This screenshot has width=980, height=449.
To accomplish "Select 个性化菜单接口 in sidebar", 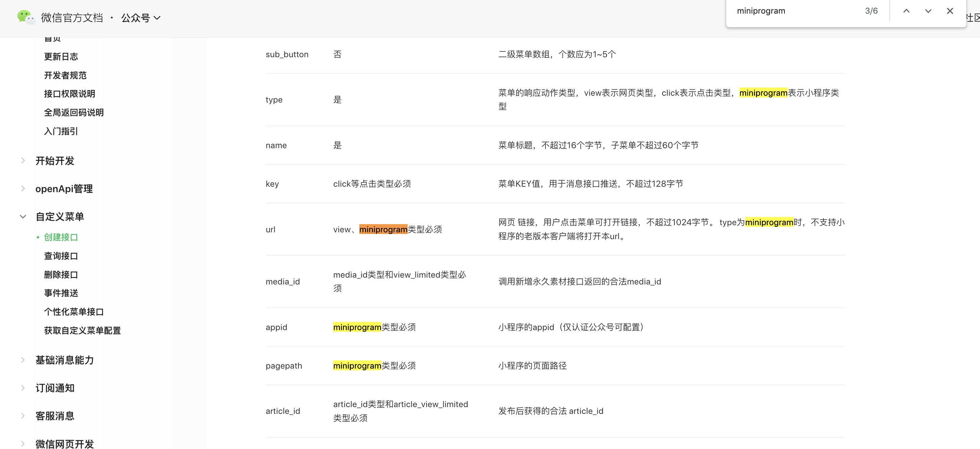I will [x=74, y=312].
